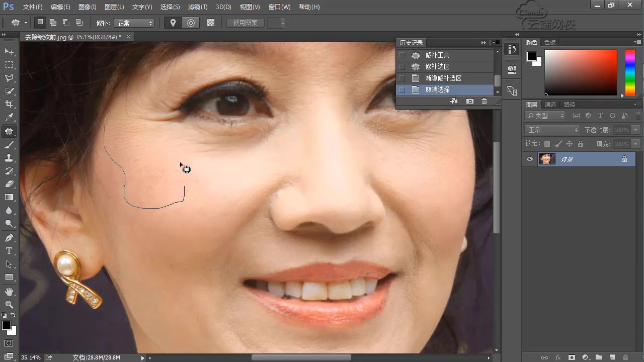Viewport: 644px width, 362px height.
Task: Switch to the 路径 tab
Action: point(570,105)
